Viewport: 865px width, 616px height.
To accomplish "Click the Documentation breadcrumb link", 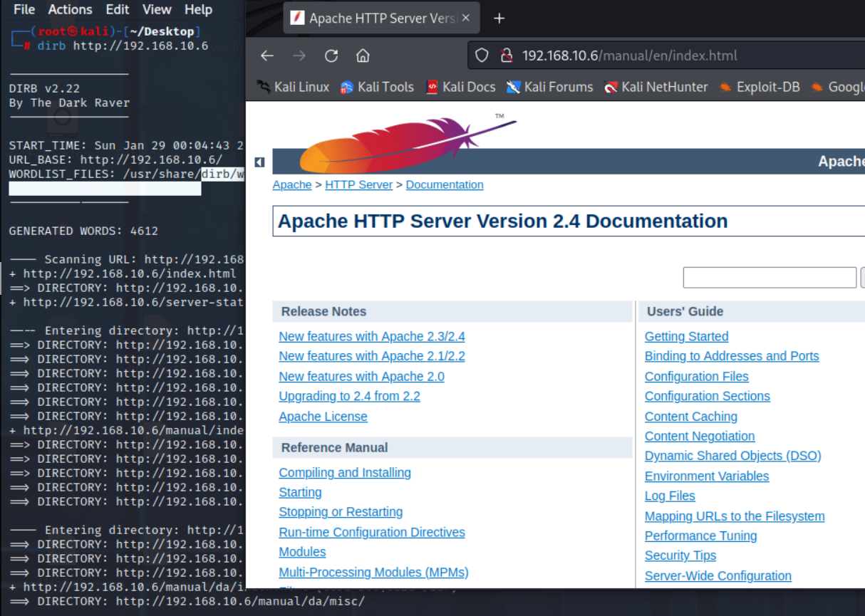I will (x=445, y=184).
